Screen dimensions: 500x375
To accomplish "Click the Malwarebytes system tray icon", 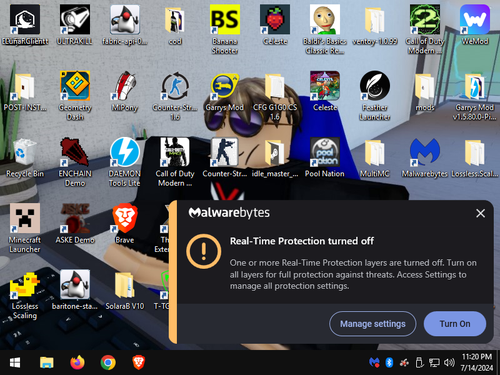I will [374, 363].
